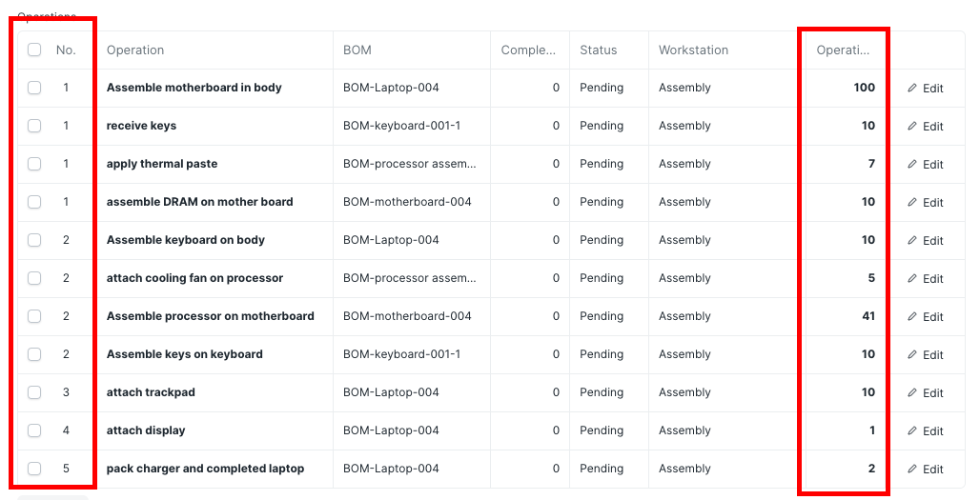
Task: Tick checkbox for Assemble processor on motherboard
Action: [x=34, y=316]
